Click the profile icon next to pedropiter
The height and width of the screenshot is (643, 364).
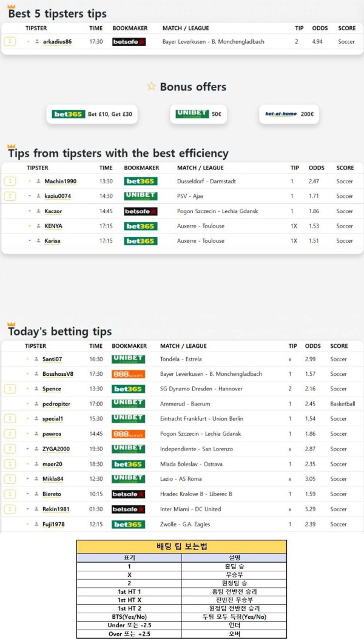click(36, 404)
